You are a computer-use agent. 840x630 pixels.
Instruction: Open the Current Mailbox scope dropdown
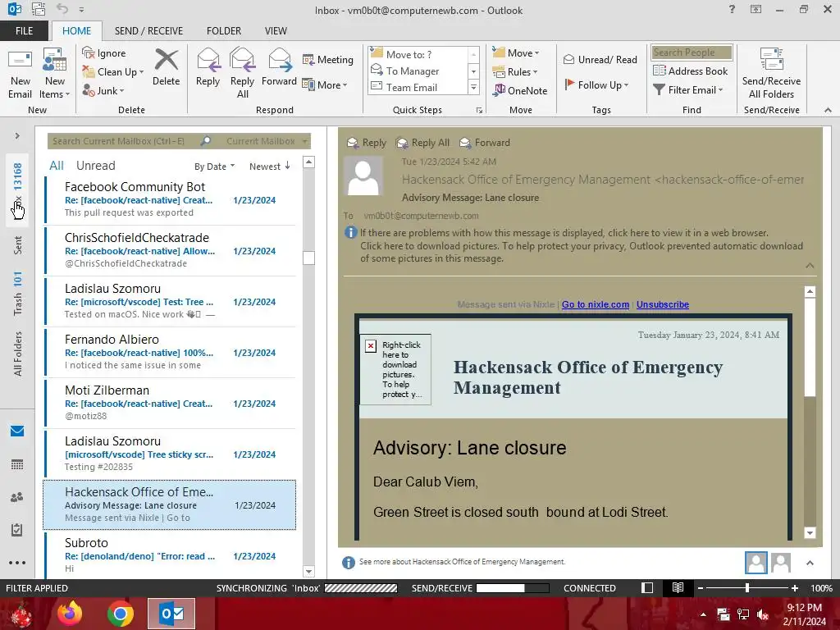267,141
